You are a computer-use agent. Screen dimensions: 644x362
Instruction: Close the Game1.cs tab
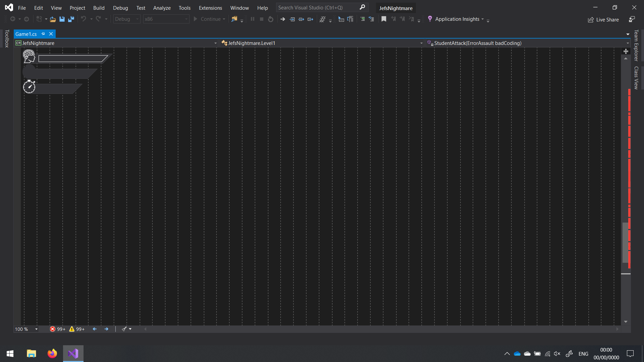pyautogui.click(x=51, y=34)
